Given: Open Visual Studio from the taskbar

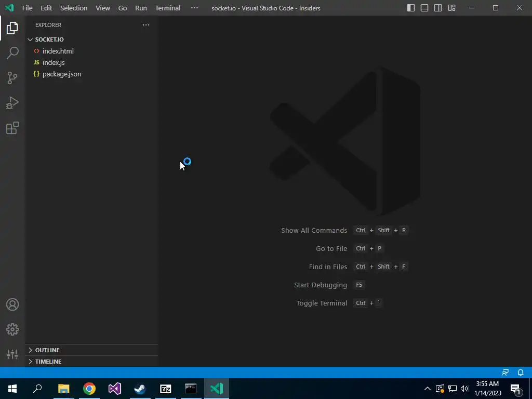Looking at the screenshot, I should pyautogui.click(x=115, y=389).
